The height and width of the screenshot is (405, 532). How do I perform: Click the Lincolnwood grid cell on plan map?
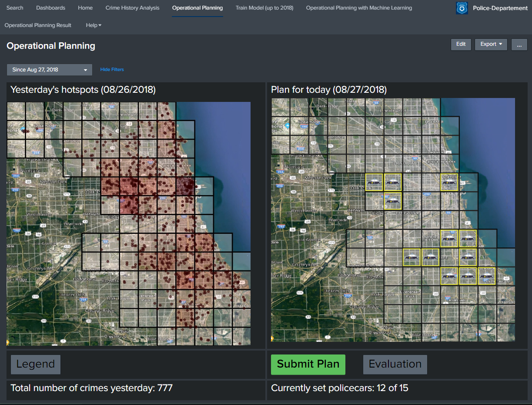coord(393,107)
